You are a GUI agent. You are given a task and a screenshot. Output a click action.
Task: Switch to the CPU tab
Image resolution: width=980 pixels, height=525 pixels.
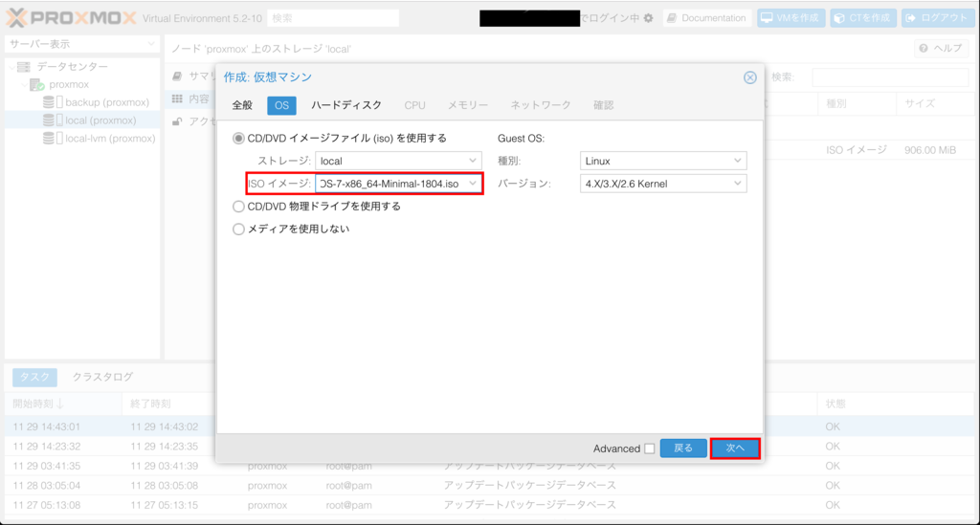(x=414, y=105)
